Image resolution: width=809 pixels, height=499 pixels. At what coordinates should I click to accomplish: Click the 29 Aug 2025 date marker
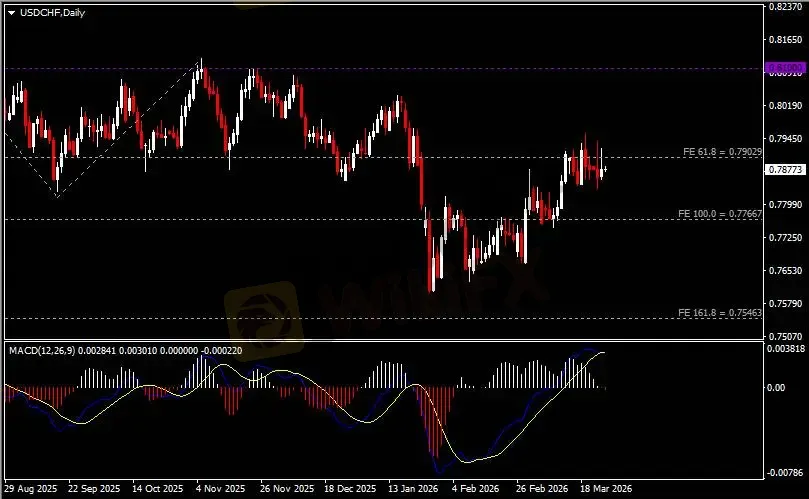tap(31, 491)
